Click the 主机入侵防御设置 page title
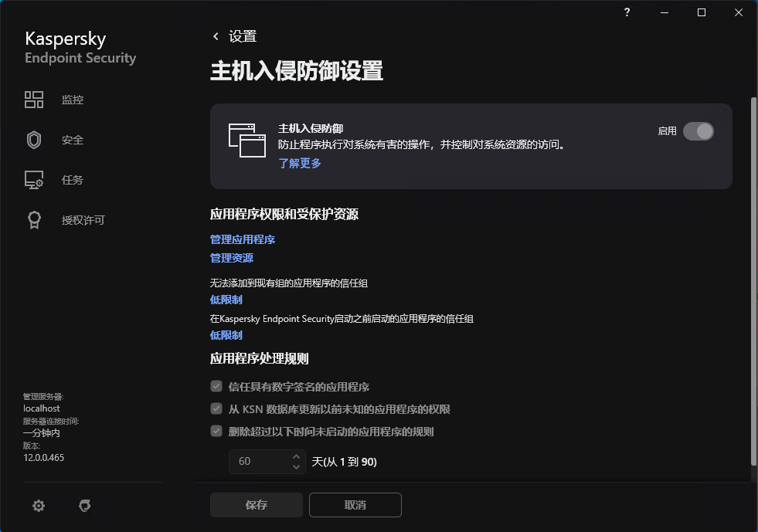This screenshot has width=758, height=532. pos(297,71)
